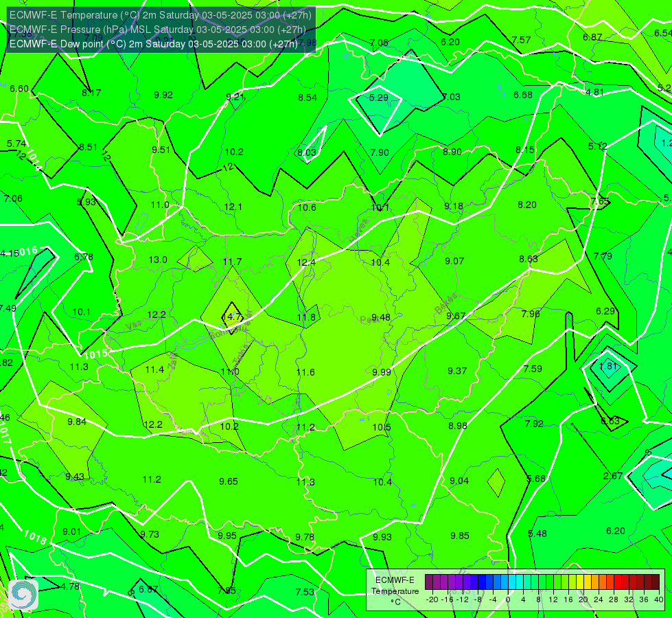The height and width of the screenshot is (618, 672).
Task: Click the 8.90 temperature value
Action: pyautogui.click(x=452, y=152)
